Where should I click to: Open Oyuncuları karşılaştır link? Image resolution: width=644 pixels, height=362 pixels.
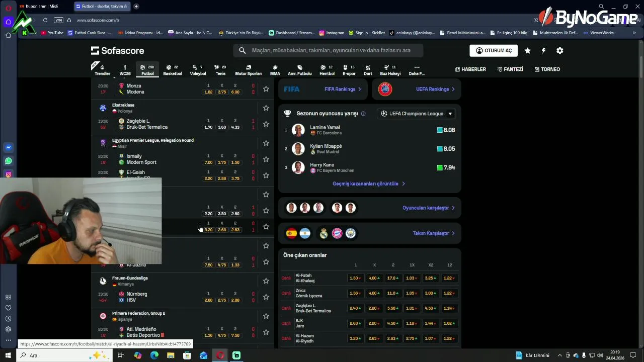pyautogui.click(x=429, y=208)
